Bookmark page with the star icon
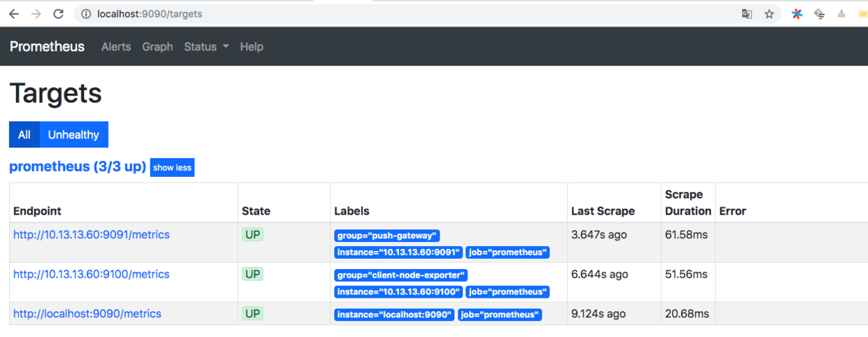The width and height of the screenshot is (868, 337). (769, 13)
